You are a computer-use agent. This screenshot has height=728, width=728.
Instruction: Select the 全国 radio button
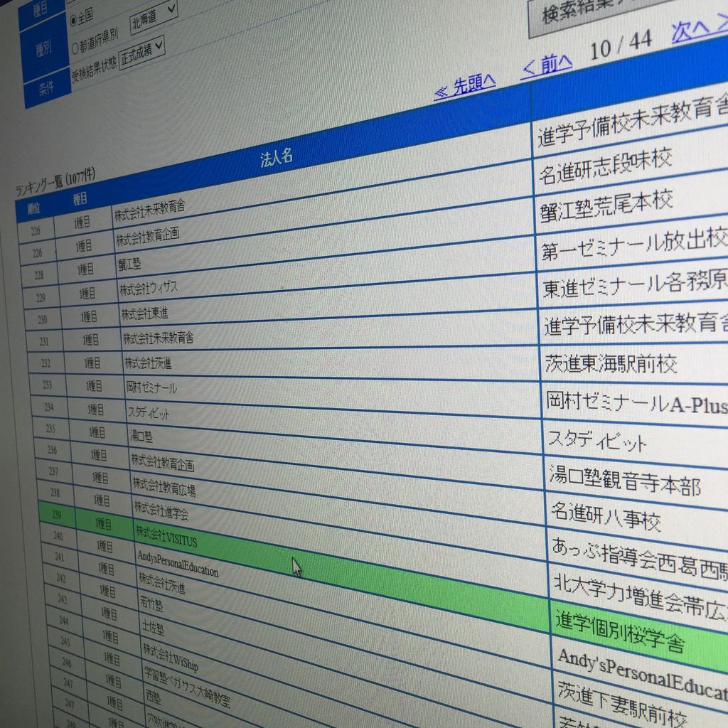pos(73,21)
